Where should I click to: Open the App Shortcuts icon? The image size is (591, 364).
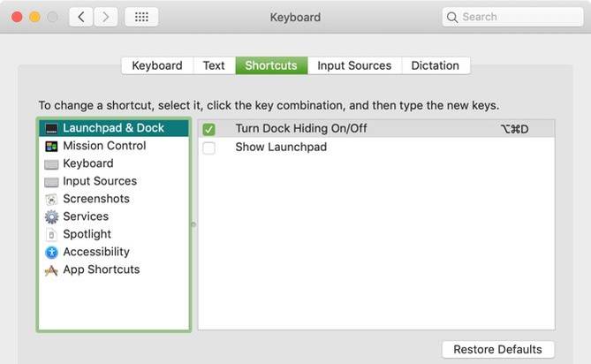[x=51, y=269]
